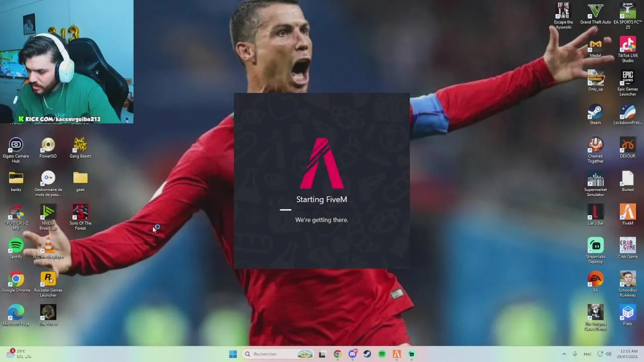Switch to FiveM in the taskbar

(397, 354)
